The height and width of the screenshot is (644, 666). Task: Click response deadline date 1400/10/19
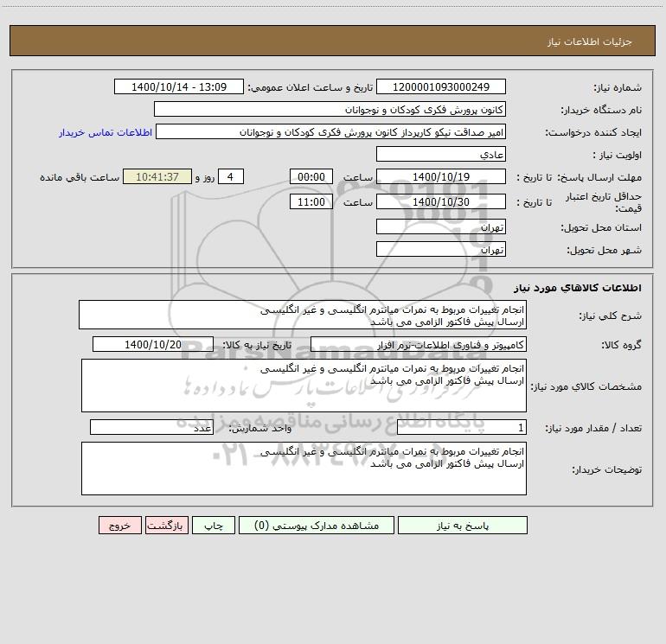(x=441, y=176)
